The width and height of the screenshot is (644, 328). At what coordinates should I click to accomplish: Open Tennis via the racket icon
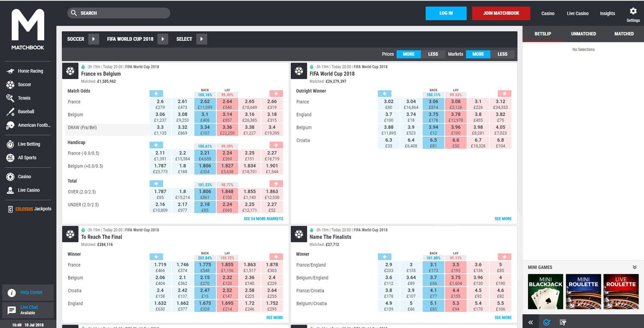point(10,98)
